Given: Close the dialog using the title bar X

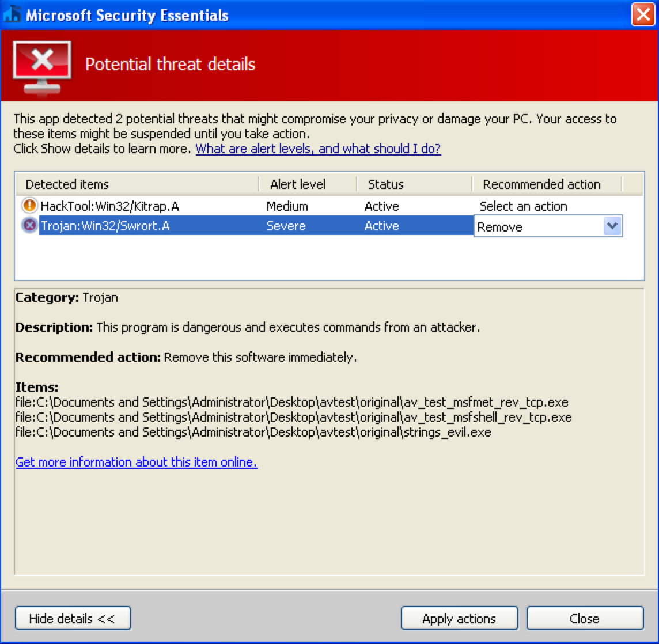Looking at the screenshot, I should [x=642, y=15].
